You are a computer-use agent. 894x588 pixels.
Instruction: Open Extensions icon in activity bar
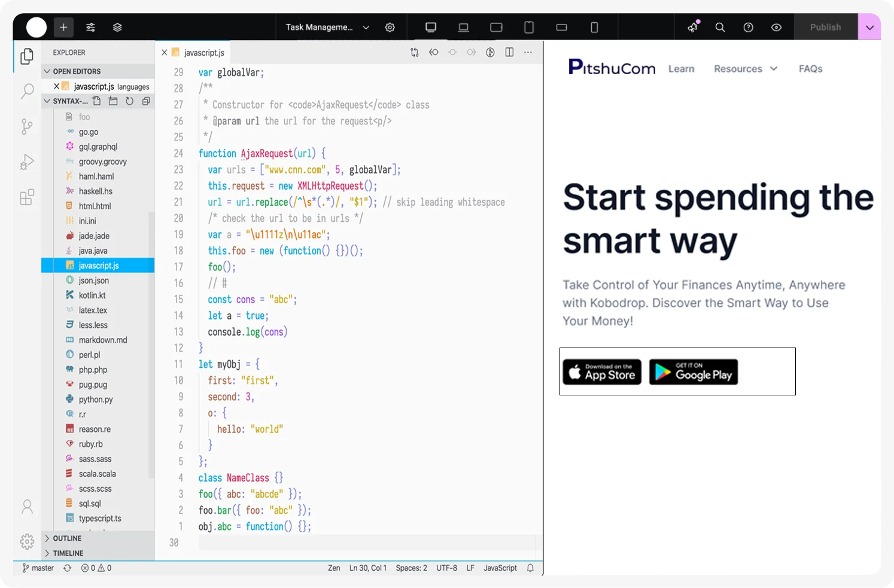(x=27, y=197)
